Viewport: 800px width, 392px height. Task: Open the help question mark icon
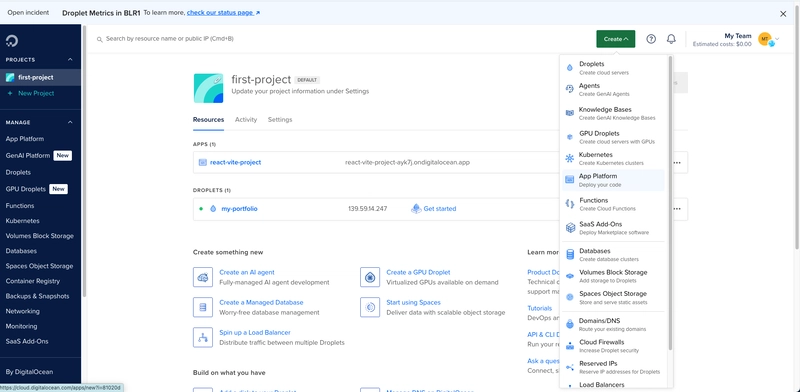(651, 39)
